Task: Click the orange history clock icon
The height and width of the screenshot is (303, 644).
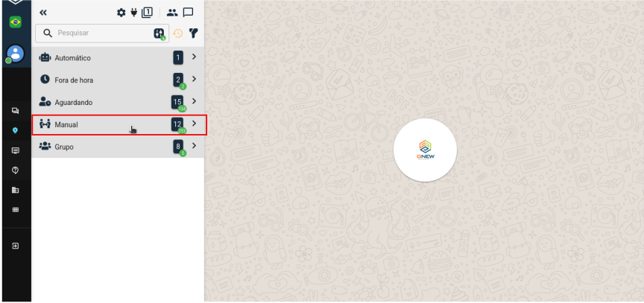Action: tap(177, 34)
